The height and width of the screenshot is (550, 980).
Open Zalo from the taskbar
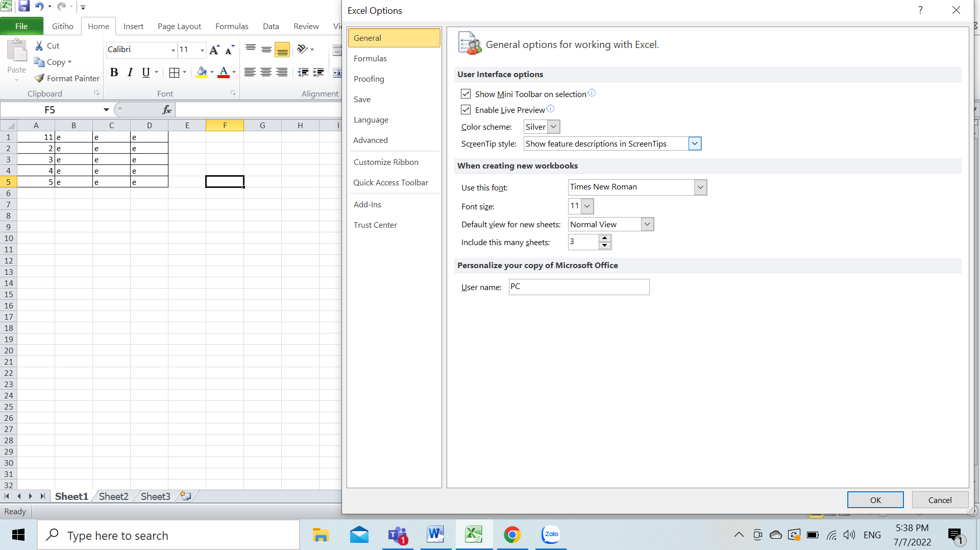coord(551,534)
